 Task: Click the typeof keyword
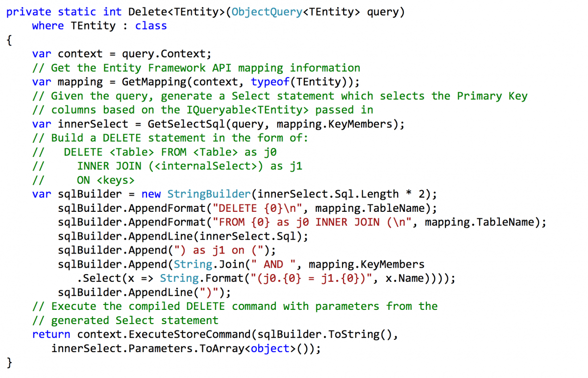coord(270,81)
